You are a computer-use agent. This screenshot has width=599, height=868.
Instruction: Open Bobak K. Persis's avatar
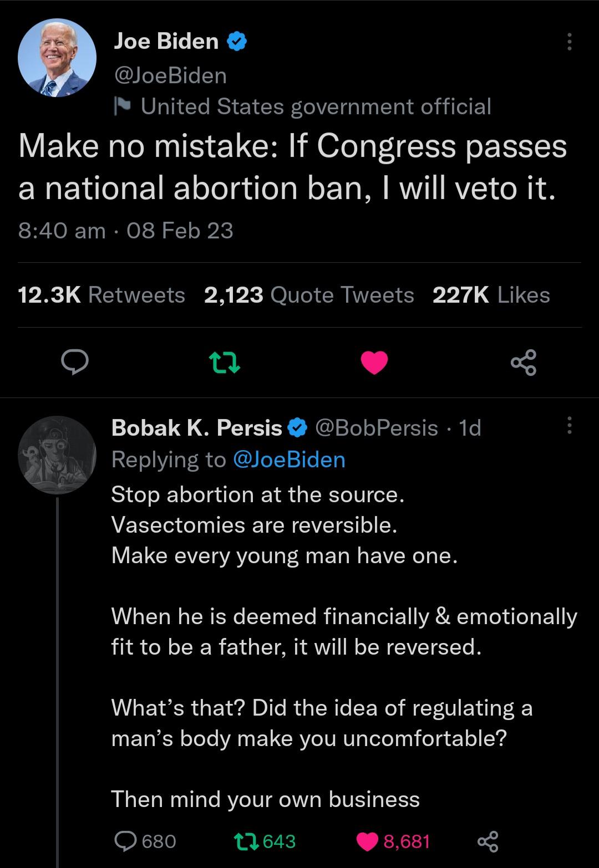pos(57,455)
